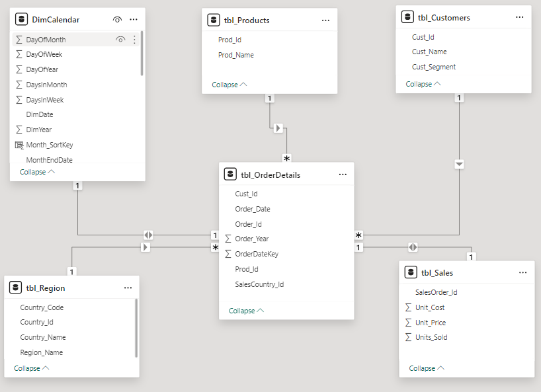Click the bidirectional filter icon near tbl_Sales

point(413,247)
